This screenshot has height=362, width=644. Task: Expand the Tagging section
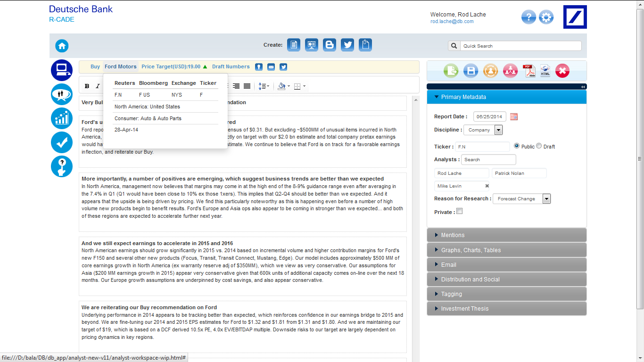tap(507, 294)
